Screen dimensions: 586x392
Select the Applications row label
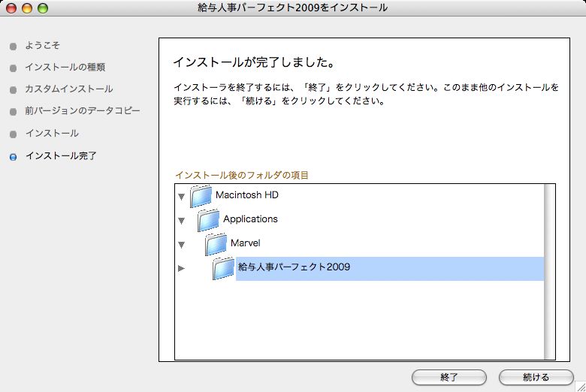(x=250, y=219)
